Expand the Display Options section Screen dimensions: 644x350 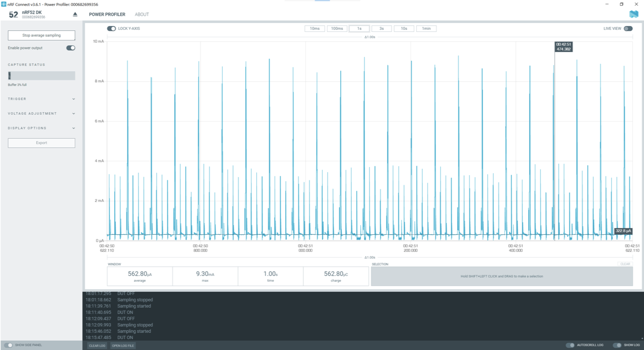pyautogui.click(x=42, y=128)
